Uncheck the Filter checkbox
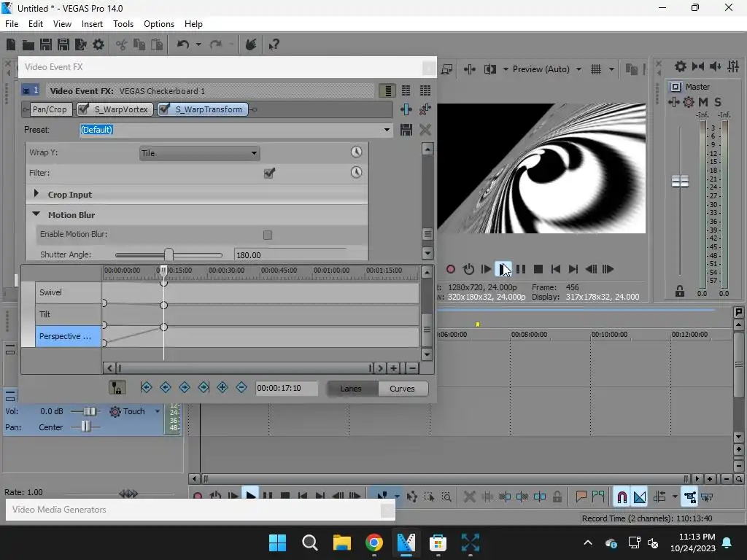This screenshot has height=560, width=747. pos(268,173)
